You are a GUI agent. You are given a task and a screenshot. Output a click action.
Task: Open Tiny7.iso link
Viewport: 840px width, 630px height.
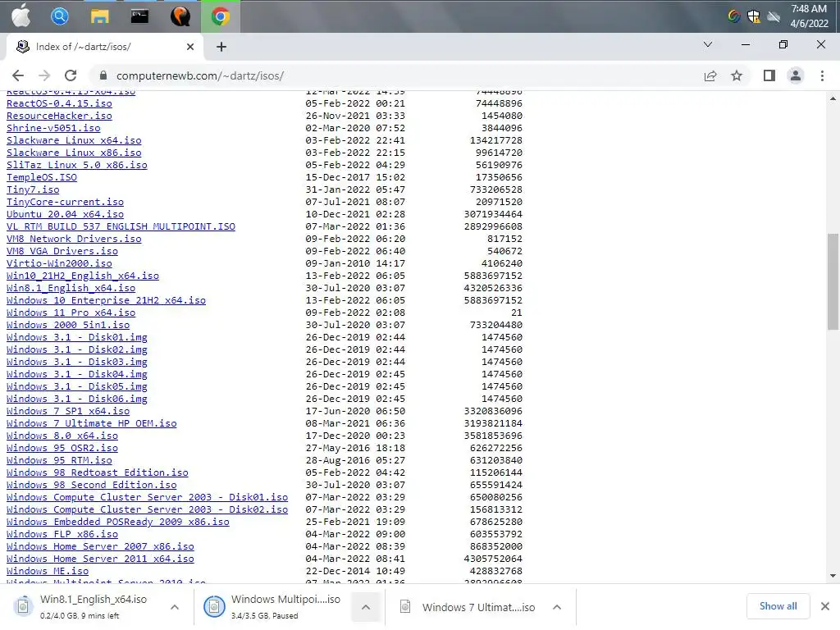click(x=33, y=189)
